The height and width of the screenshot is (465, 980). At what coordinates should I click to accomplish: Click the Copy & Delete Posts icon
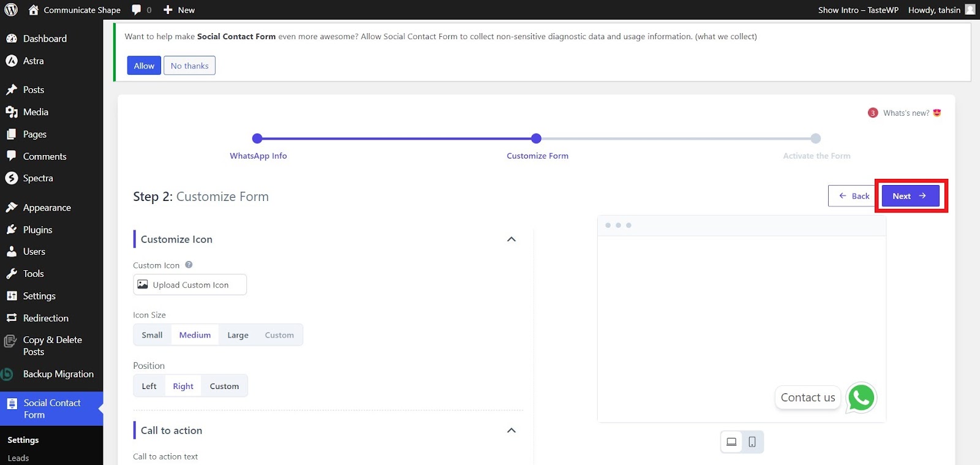point(10,341)
